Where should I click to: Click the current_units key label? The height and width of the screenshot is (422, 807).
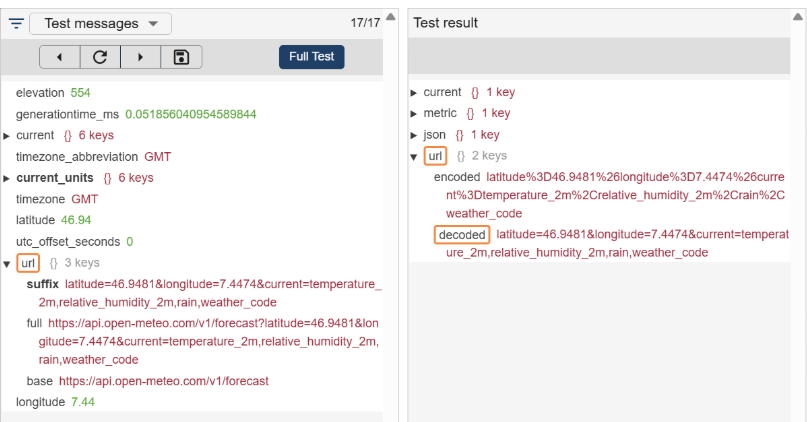pyautogui.click(x=55, y=178)
